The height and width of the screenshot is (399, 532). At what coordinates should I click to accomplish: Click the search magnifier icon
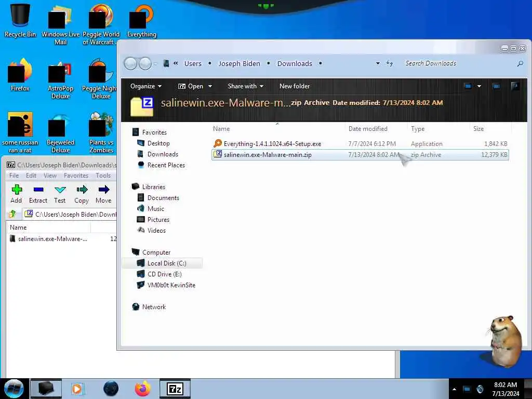(x=520, y=63)
